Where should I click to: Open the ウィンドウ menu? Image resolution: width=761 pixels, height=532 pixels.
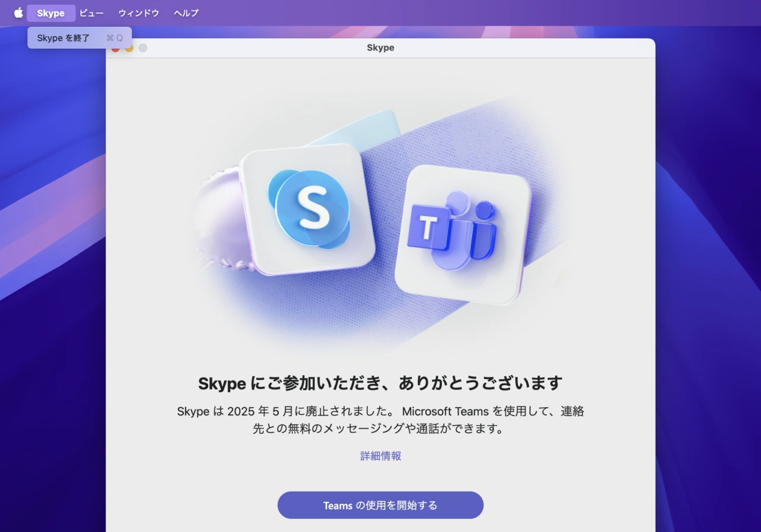[x=139, y=12]
